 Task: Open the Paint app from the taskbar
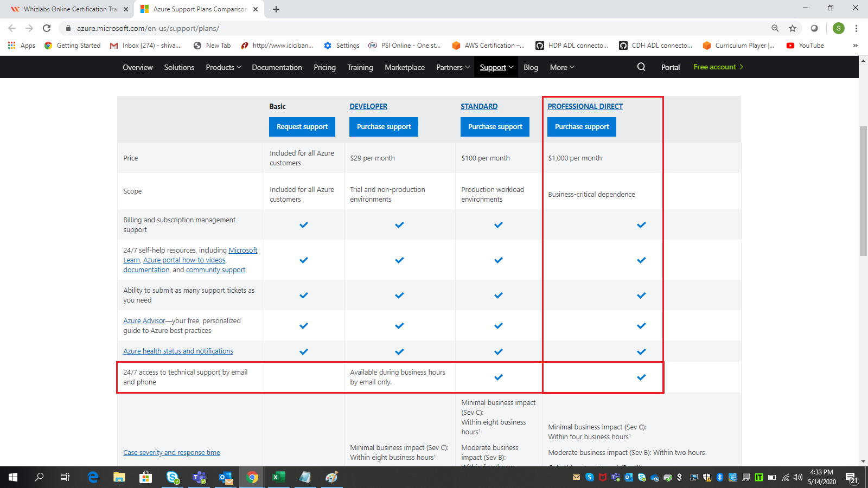[331, 477]
